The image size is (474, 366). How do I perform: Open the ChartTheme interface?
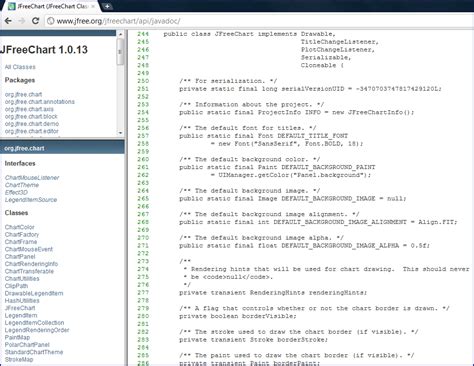22,185
